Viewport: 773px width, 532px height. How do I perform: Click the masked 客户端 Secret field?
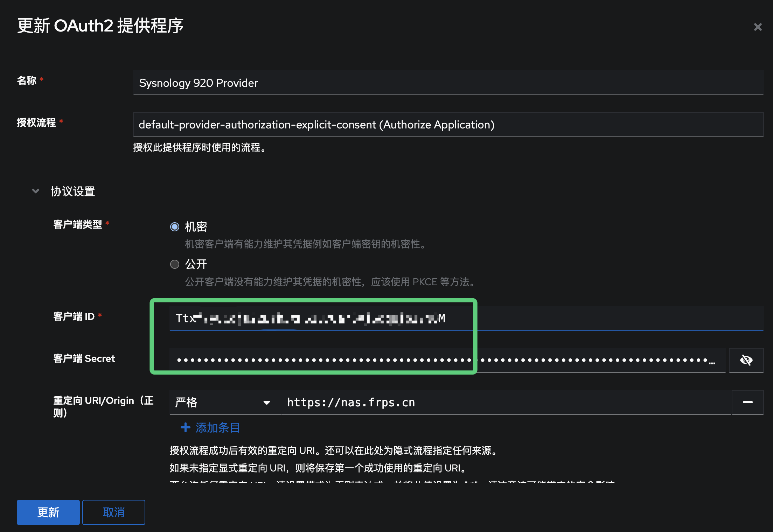click(385, 360)
